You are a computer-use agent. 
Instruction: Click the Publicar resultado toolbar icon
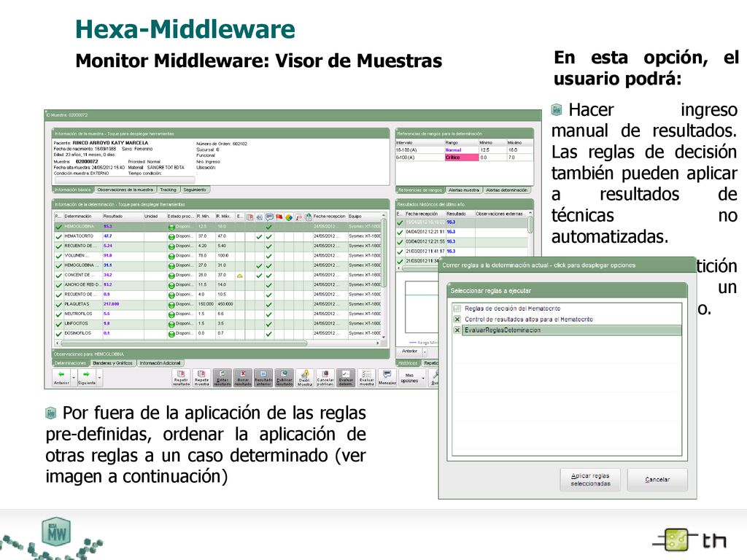click(285, 378)
